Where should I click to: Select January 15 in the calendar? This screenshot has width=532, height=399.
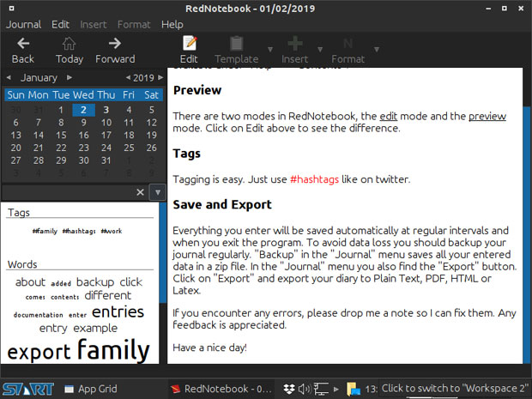point(61,136)
